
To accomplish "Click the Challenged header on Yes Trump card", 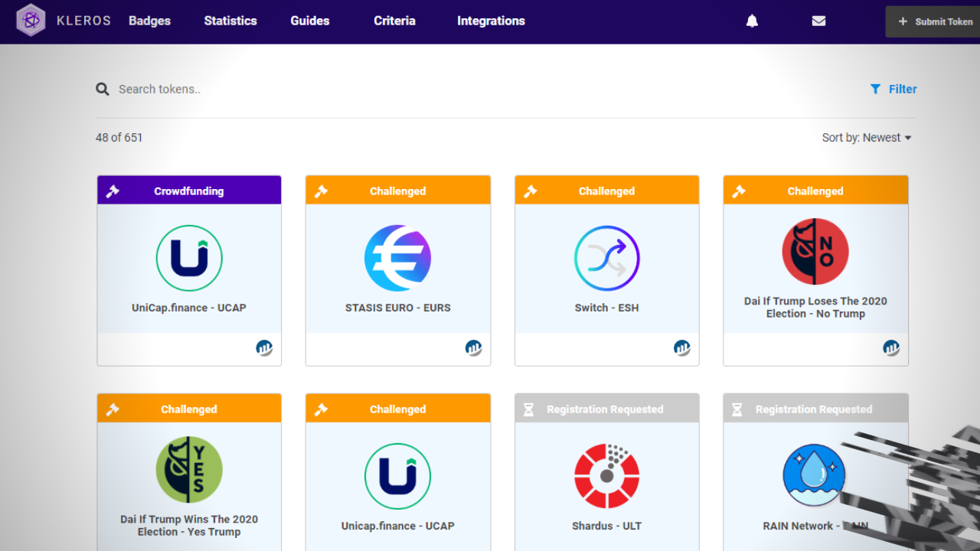I will [x=189, y=409].
